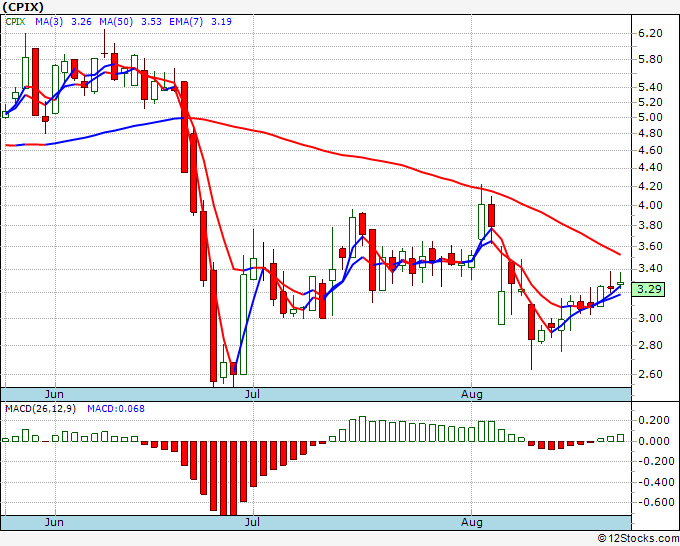Click the MA(50) value 3.53
The image size is (680, 546).
click(151, 22)
